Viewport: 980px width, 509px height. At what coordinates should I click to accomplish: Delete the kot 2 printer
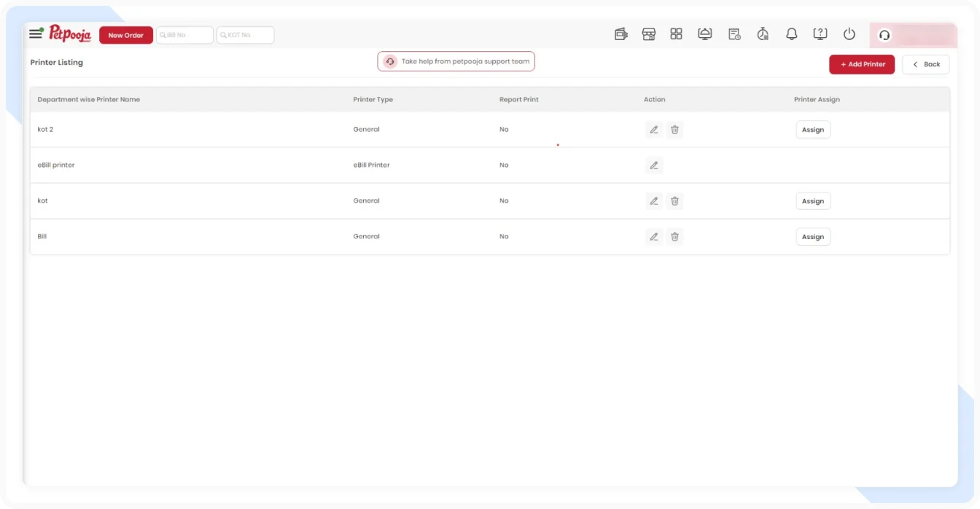pyautogui.click(x=674, y=130)
